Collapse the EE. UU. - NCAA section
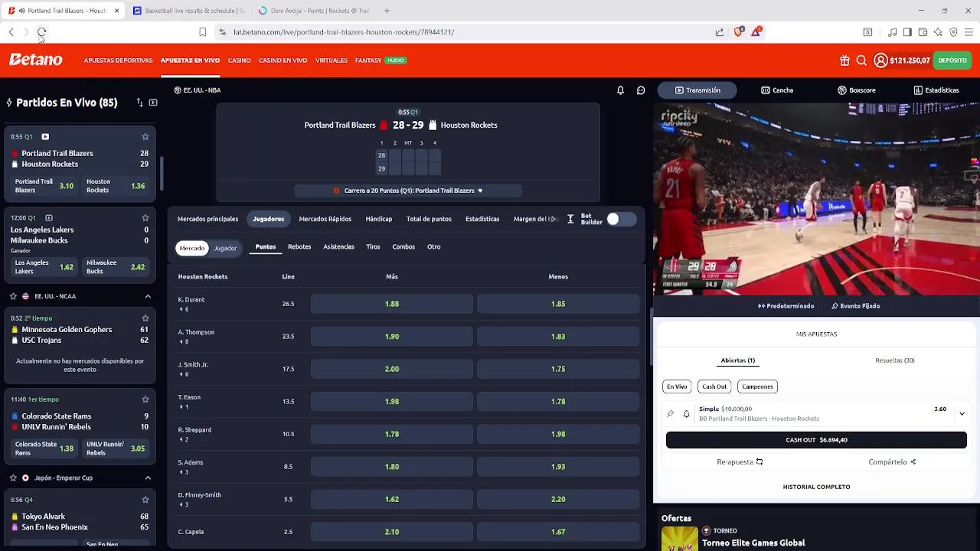Viewport: 980px width, 551px height. tap(148, 296)
